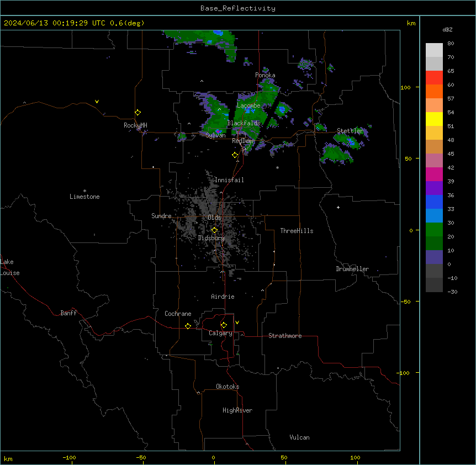The height and width of the screenshot is (465, 476).
Task: Click the Banff city label
Action: click(68, 313)
